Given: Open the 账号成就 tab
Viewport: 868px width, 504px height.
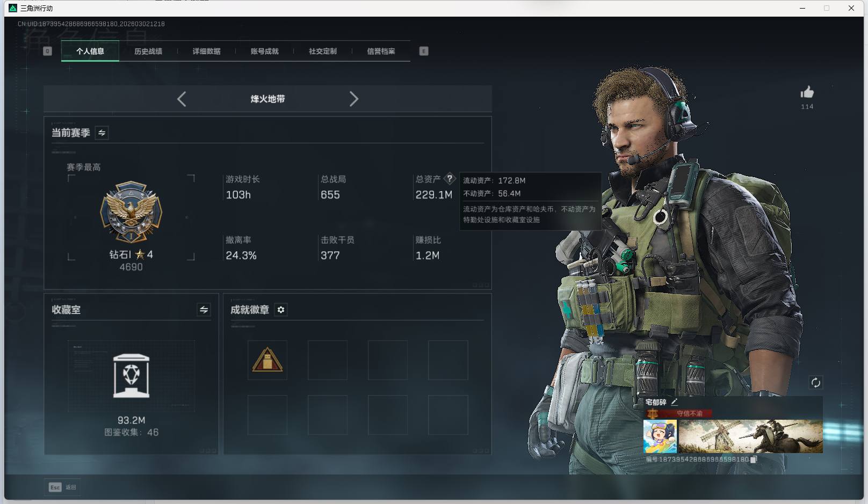Looking at the screenshot, I should tap(265, 51).
